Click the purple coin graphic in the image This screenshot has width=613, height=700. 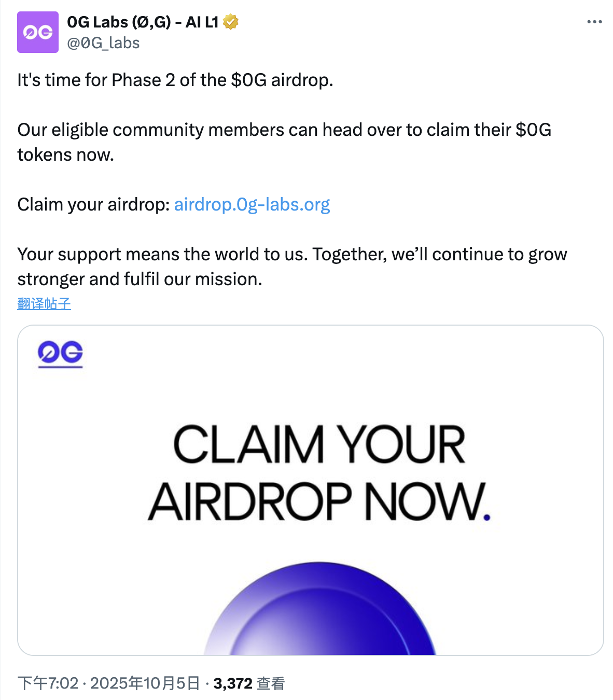point(319,612)
